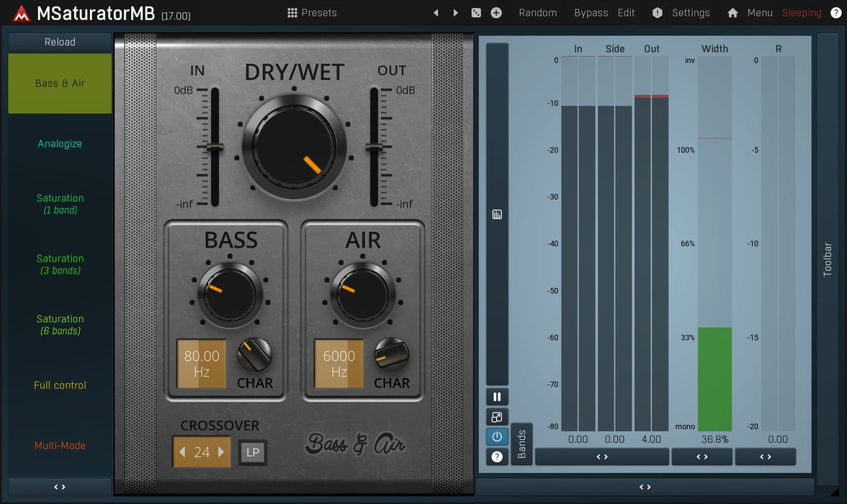Switch to Full control mode
847x504 pixels.
point(60,385)
